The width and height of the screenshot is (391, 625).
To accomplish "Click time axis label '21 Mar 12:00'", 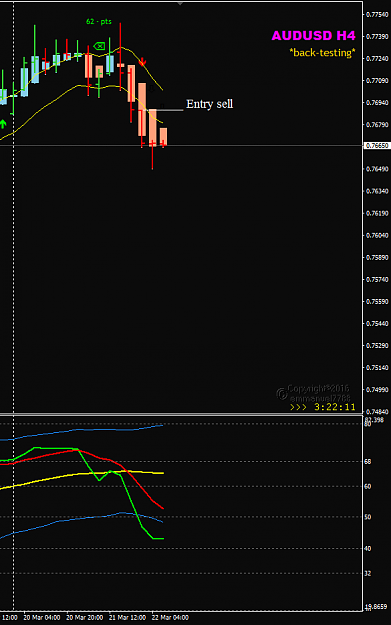I will click(x=127, y=617).
